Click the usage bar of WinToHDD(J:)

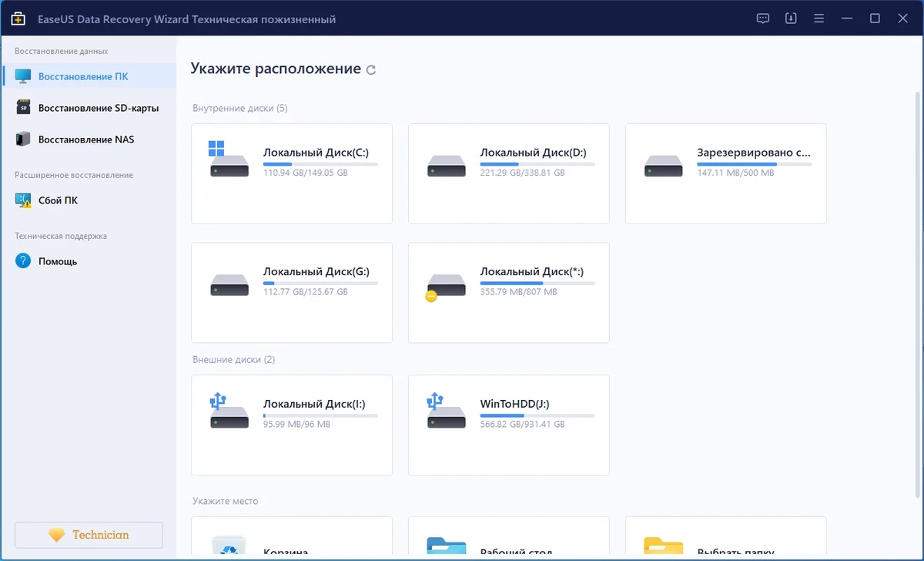[x=537, y=415]
